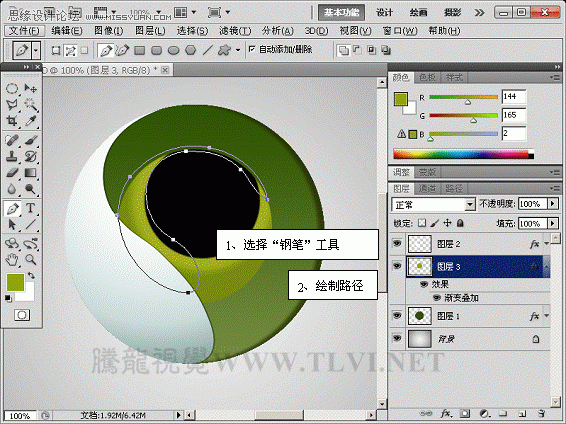566x424 pixels.
Task: Select the Dodge tool
Action: [31, 189]
